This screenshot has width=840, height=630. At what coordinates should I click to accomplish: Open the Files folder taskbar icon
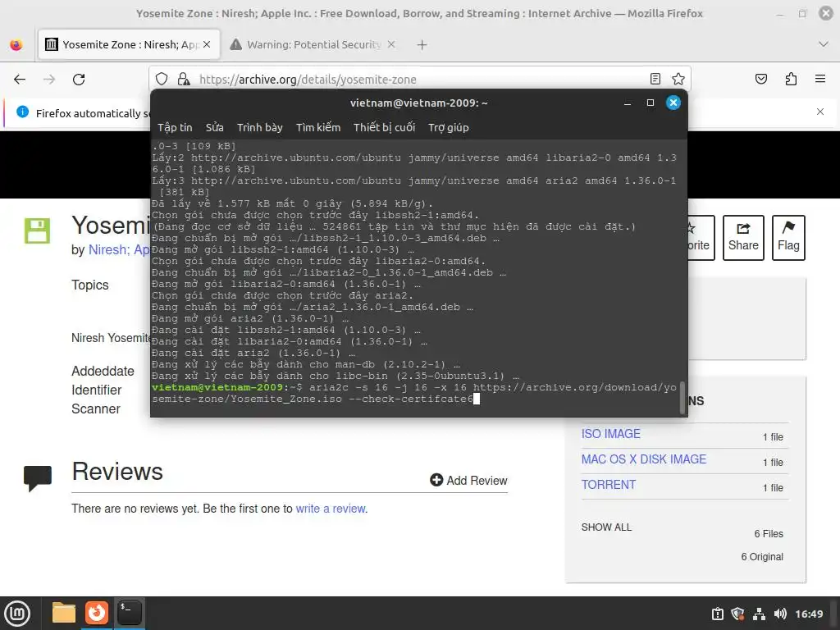tap(64, 613)
